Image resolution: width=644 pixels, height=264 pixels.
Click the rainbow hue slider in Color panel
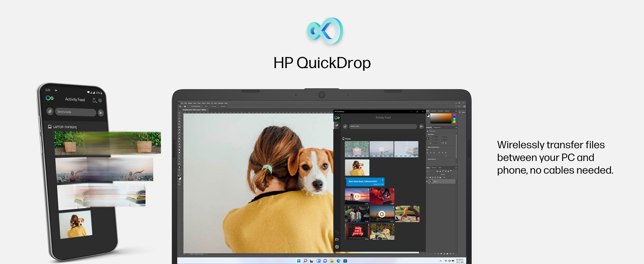pos(454,118)
